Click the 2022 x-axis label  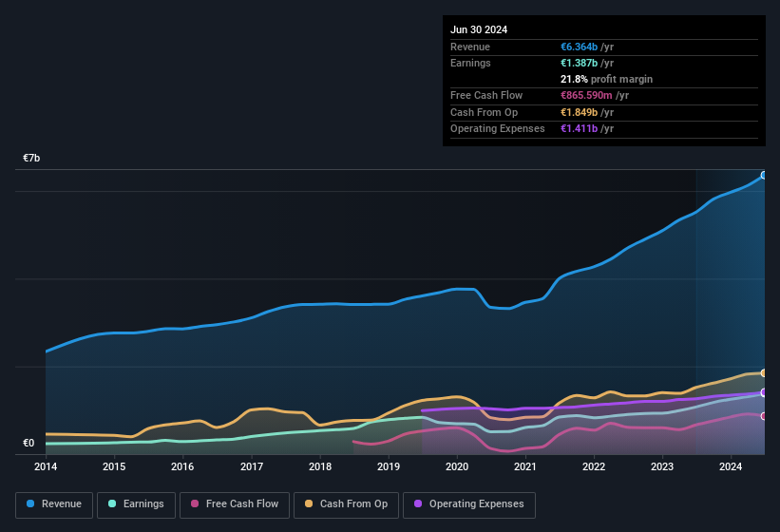tap(594, 466)
